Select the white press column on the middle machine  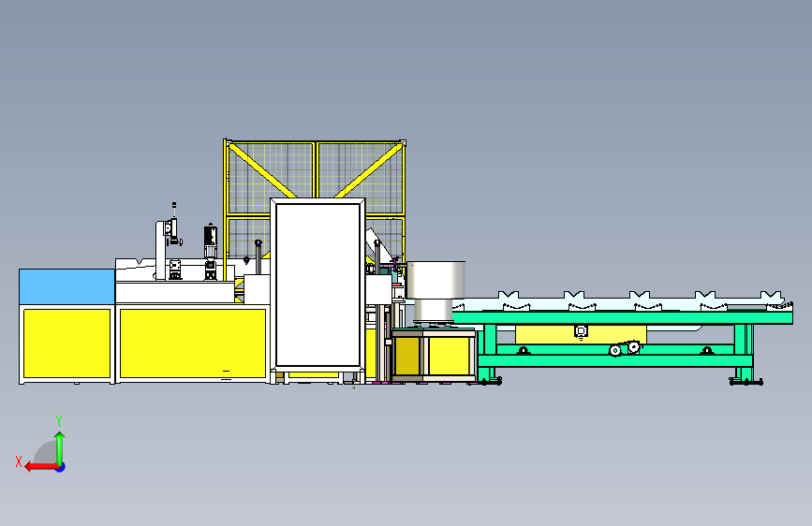click(160, 251)
